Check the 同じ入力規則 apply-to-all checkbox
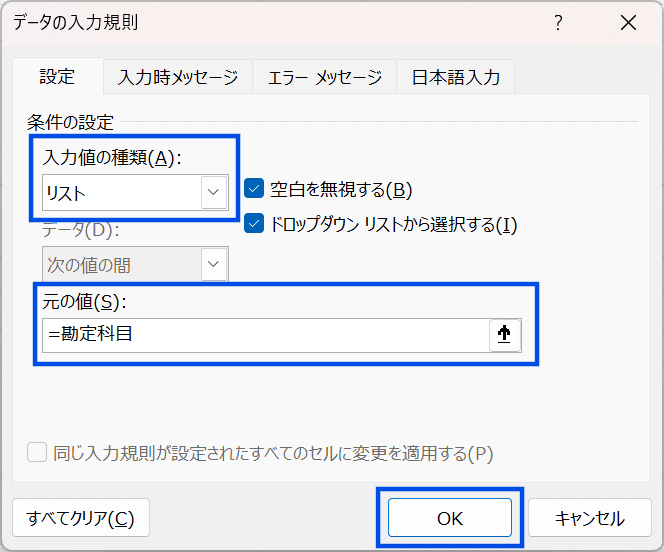 coord(37,453)
